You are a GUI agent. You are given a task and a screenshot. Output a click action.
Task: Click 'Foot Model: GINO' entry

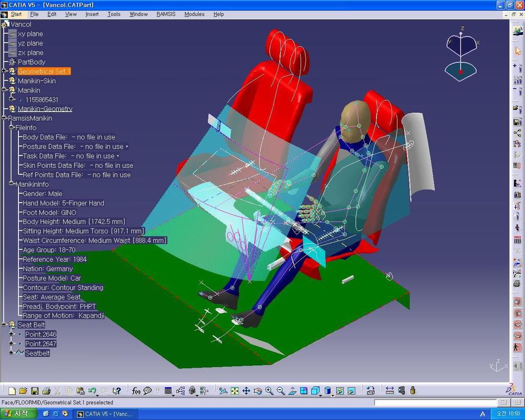50,212
